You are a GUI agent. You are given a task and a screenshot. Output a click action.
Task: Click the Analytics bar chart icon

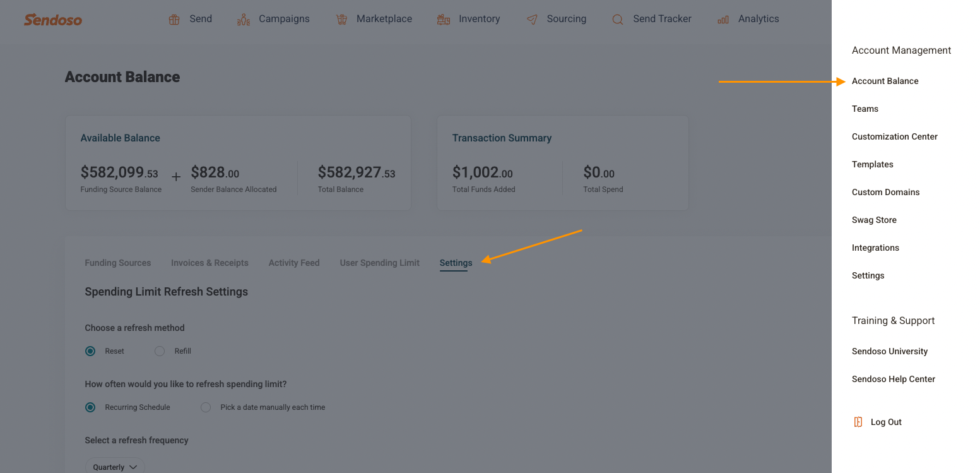(723, 20)
